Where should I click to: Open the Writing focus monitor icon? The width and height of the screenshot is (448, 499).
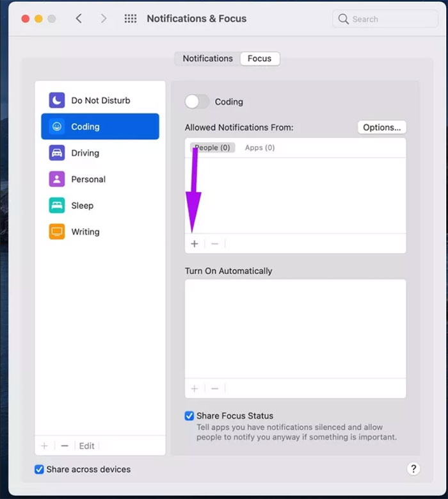point(57,232)
